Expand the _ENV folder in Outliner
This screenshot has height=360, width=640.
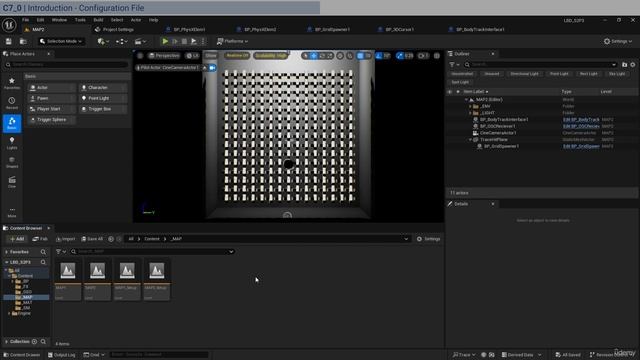click(470, 106)
